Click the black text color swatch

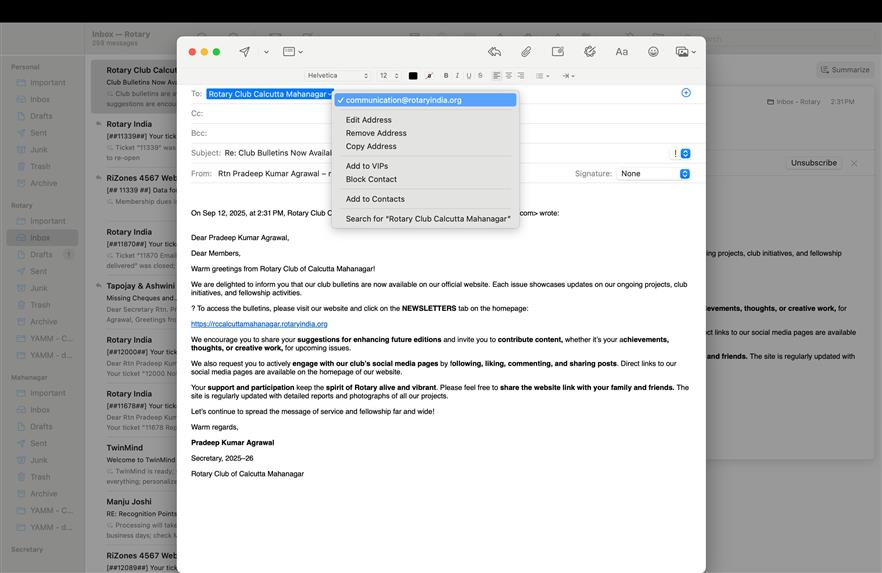[413, 76]
